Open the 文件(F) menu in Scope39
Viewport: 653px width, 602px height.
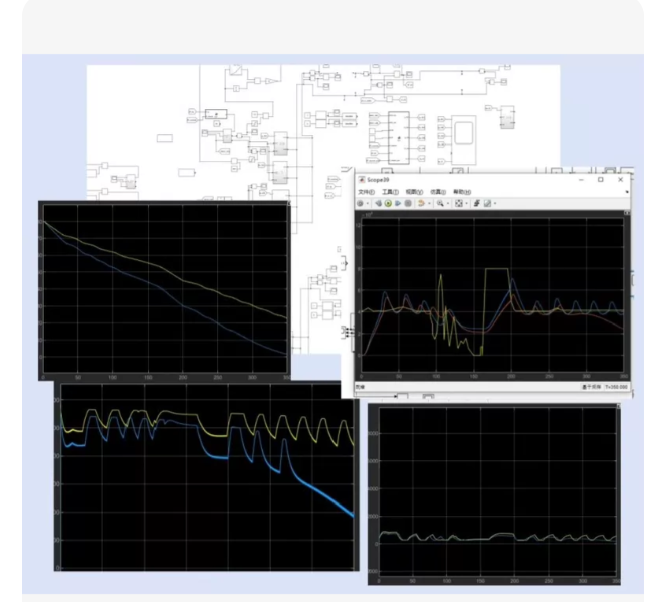tap(366, 192)
